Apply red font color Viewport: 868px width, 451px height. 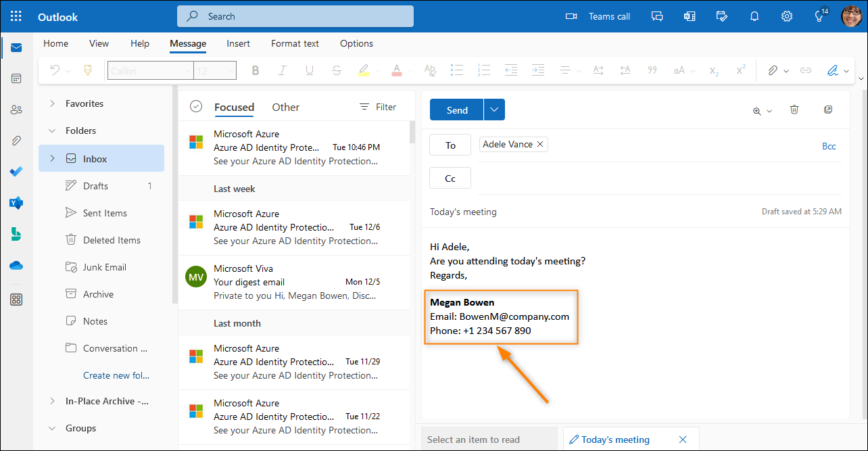point(397,70)
